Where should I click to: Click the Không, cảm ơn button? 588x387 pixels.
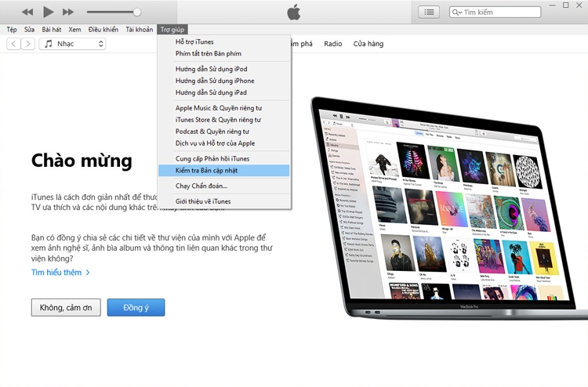click(x=66, y=308)
